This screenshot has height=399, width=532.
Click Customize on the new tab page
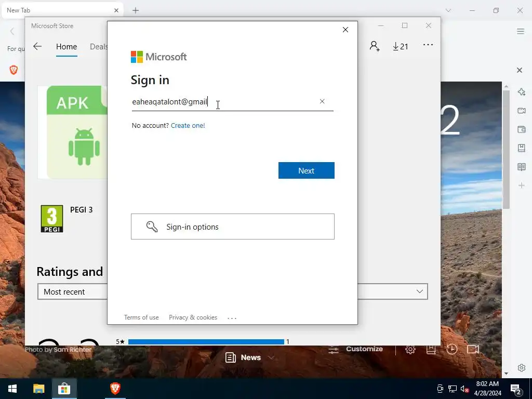coord(355,349)
